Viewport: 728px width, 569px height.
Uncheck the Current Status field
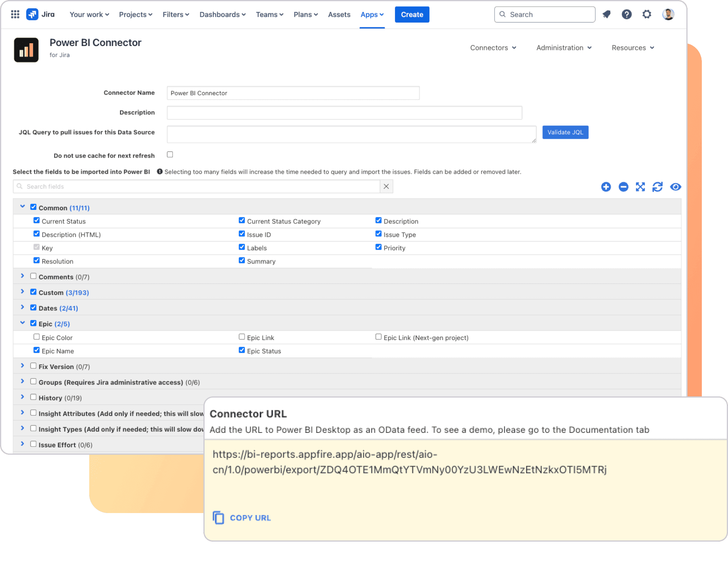[36, 220]
